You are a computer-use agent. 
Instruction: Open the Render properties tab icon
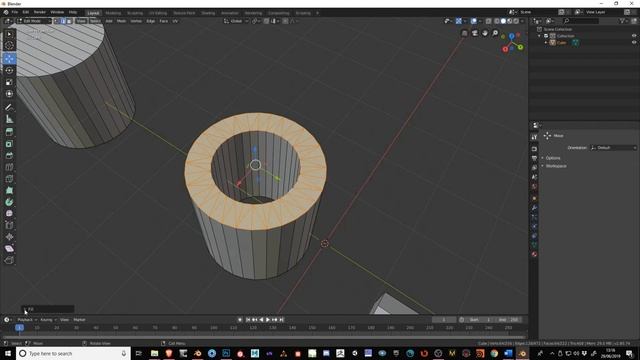534,149
